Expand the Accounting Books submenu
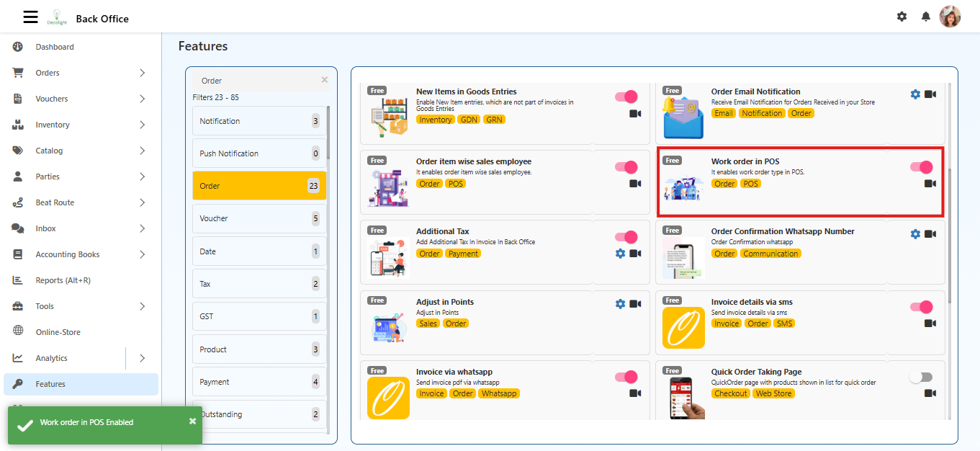This screenshot has height=451, width=980. (x=142, y=254)
